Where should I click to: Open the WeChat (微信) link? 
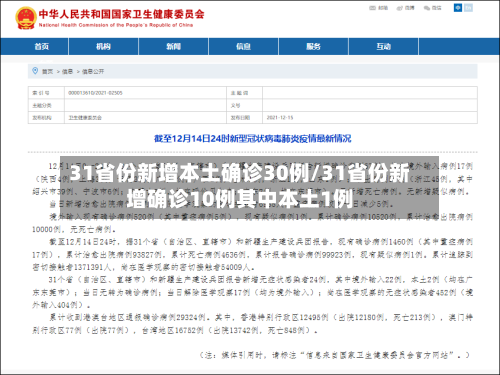pyautogui.click(x=432, y=8)
